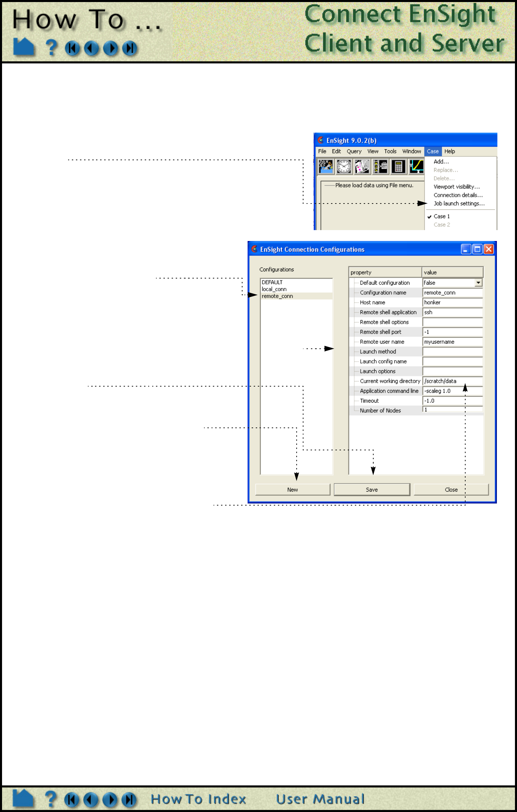Click the Configuration name value field
The image size is (517, 812).
[x=453, y=292]
